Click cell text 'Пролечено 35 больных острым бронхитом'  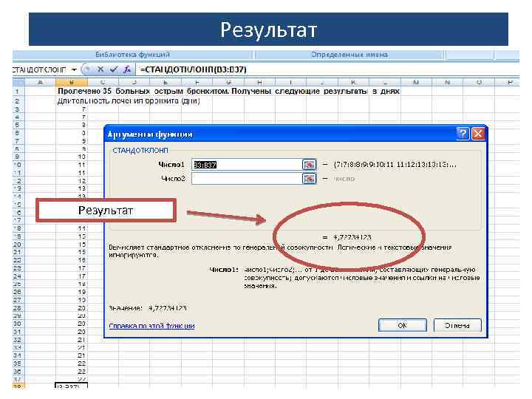[x=143, y=92]
